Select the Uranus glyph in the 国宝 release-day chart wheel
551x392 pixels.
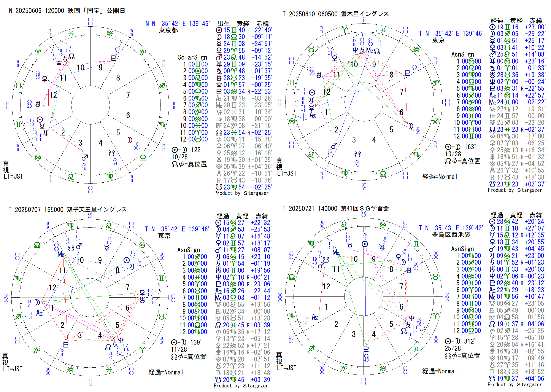tap(38, 104)
